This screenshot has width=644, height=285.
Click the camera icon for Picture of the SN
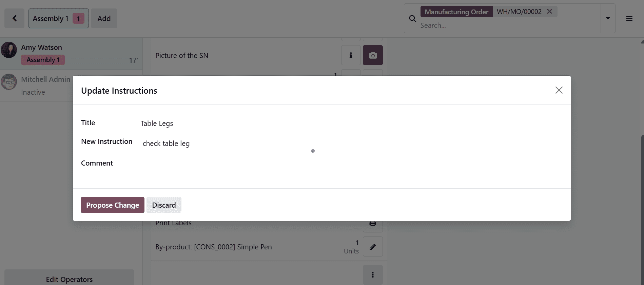click(x=373, y=55)
